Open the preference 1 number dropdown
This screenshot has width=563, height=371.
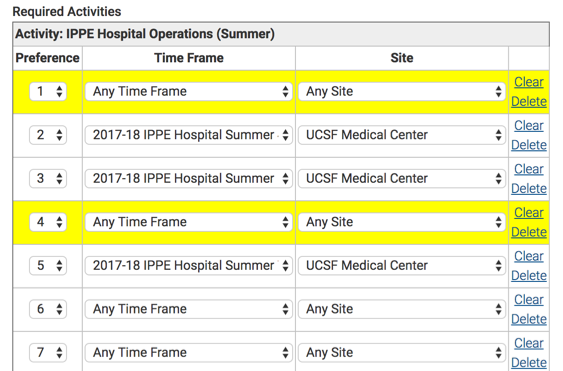coord(48,91)
